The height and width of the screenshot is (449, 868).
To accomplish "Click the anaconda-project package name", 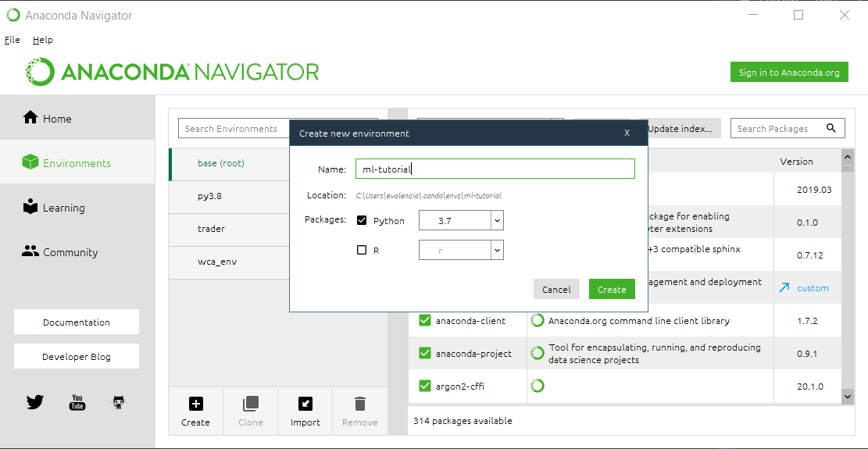I will tap(473, 353).
